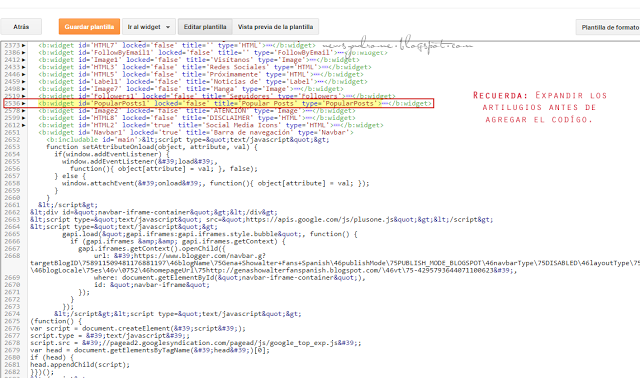The height and width of the screenshot is (378, 640).
Task: Expand fold arrow on line 2612
Action: [24, 125]
